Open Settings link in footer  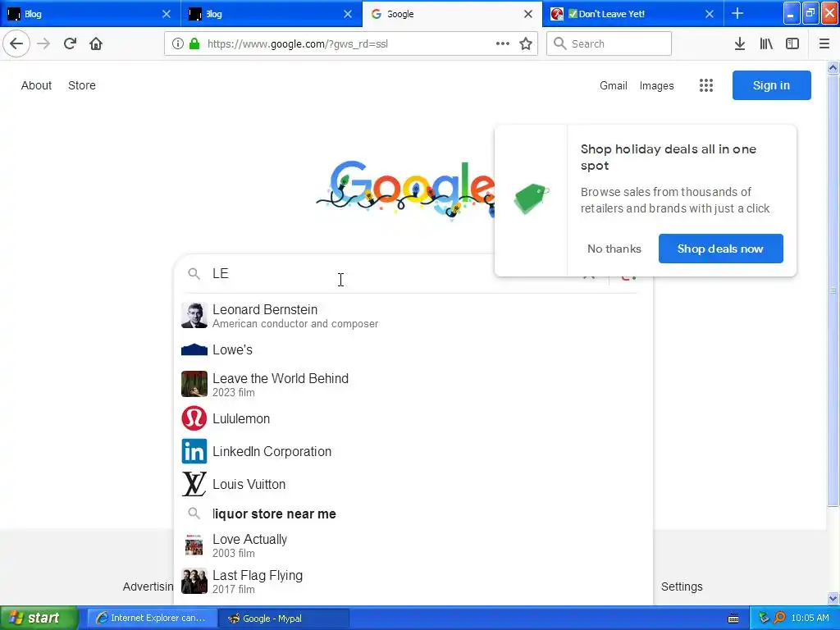point(682,587)
